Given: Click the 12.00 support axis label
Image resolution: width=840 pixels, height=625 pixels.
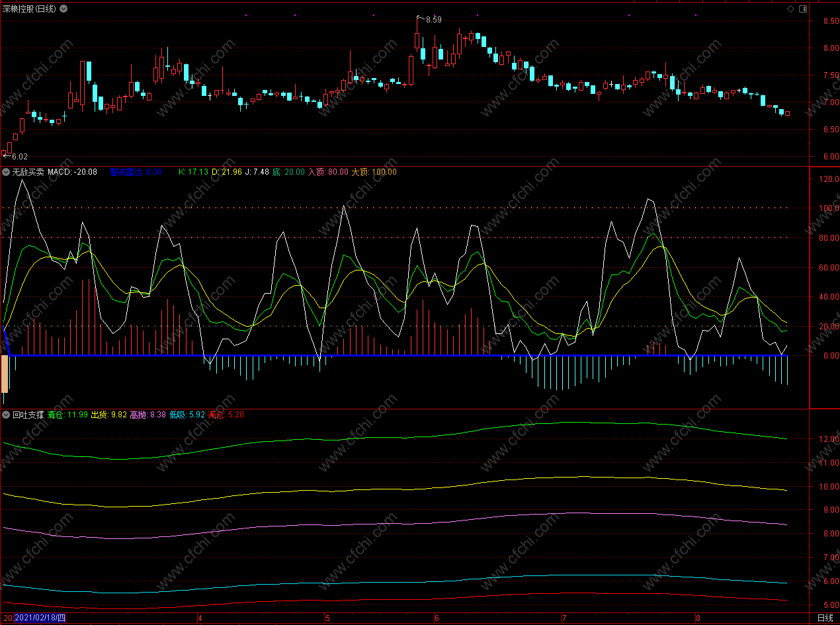Looking at the screenshot, I should pos(828,439).
